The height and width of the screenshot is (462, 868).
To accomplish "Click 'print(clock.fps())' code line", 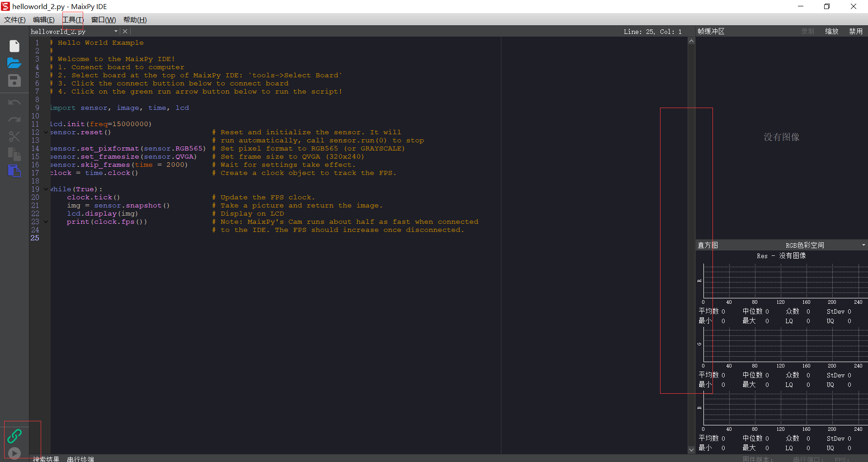I will pyautogui.click(x=107, y=222).
